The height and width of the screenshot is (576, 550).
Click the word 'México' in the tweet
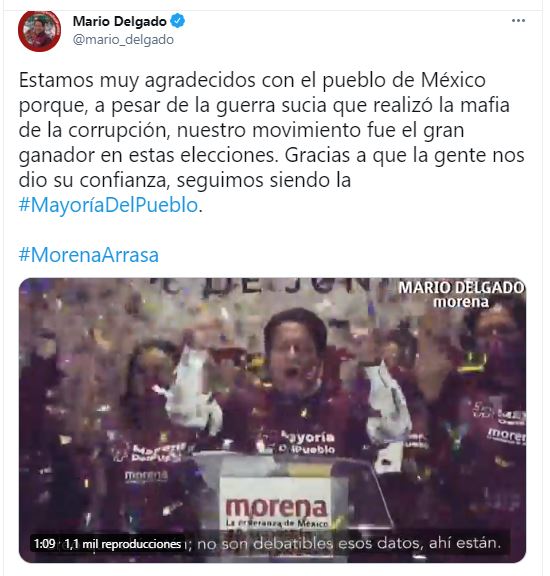click(x=453, y=80)
